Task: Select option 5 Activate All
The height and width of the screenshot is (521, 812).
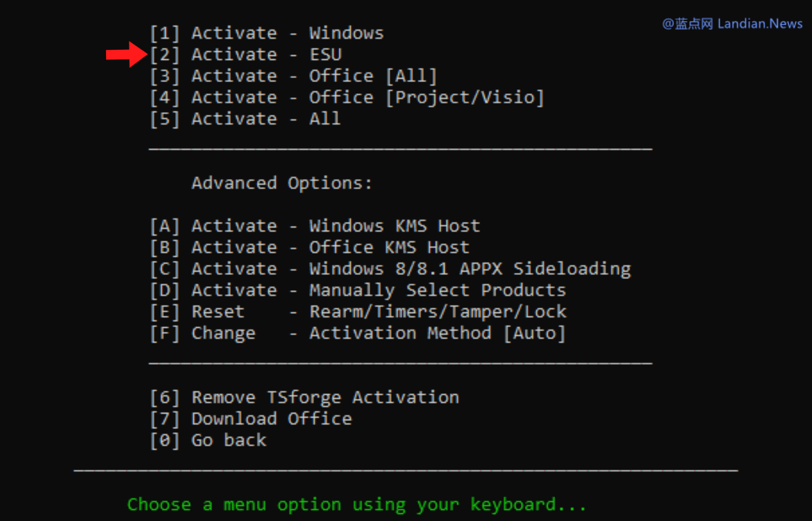Action: 245,119
